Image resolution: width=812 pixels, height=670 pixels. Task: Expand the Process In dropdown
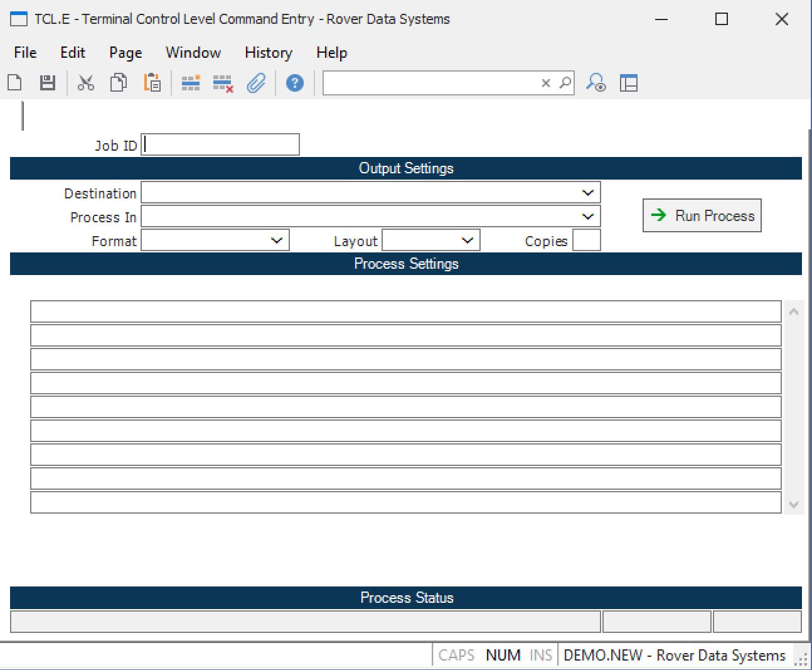[587, 217]
